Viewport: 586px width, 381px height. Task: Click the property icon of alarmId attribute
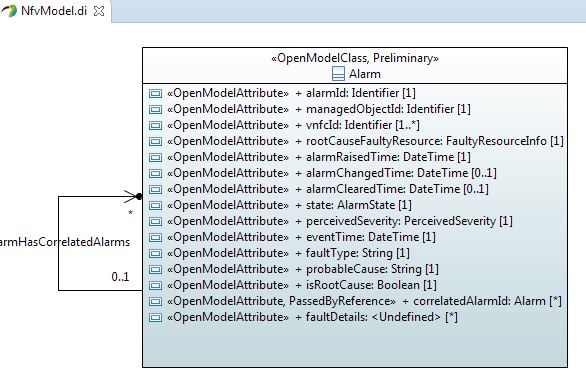(155, 93)
